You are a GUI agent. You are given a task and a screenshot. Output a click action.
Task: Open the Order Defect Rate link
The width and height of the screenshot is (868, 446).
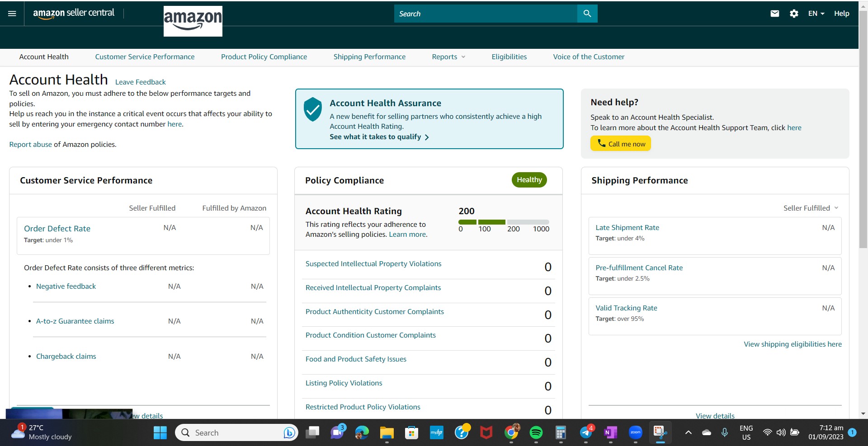(x=57, y=229)
